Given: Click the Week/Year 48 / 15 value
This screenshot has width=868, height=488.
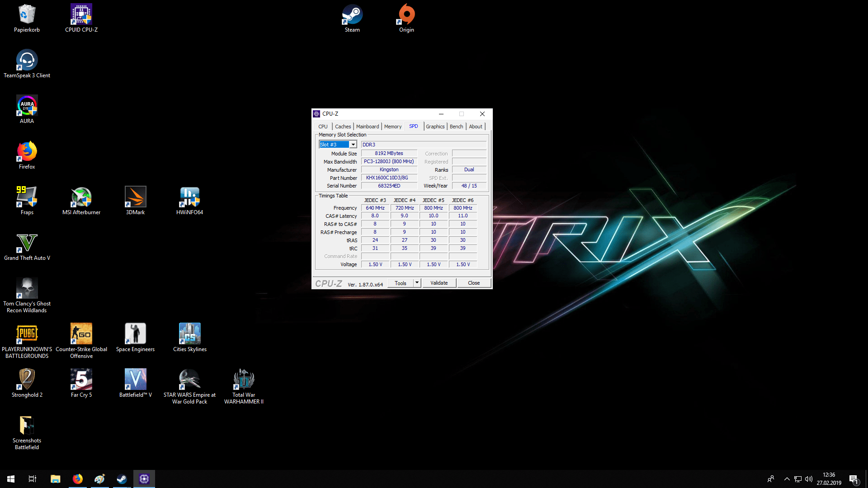Looking at the screenshot, I should [469, 186].
